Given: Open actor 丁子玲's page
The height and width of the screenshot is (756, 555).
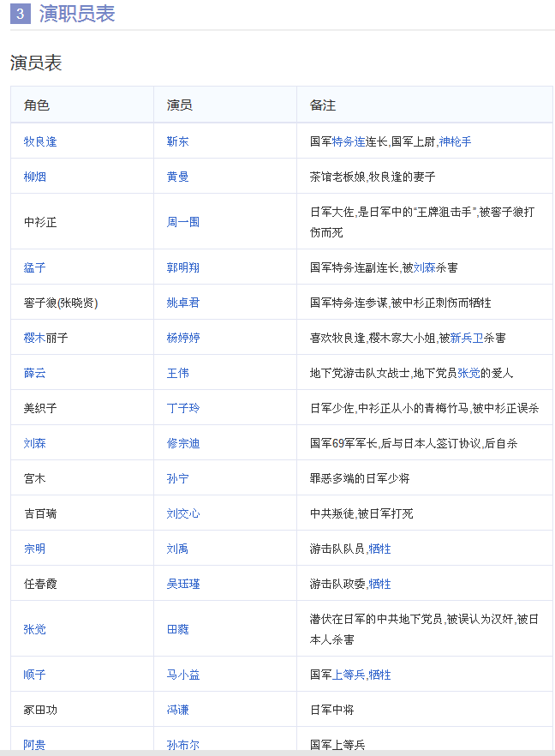Looking at the screenshot, I should point(183,408).
